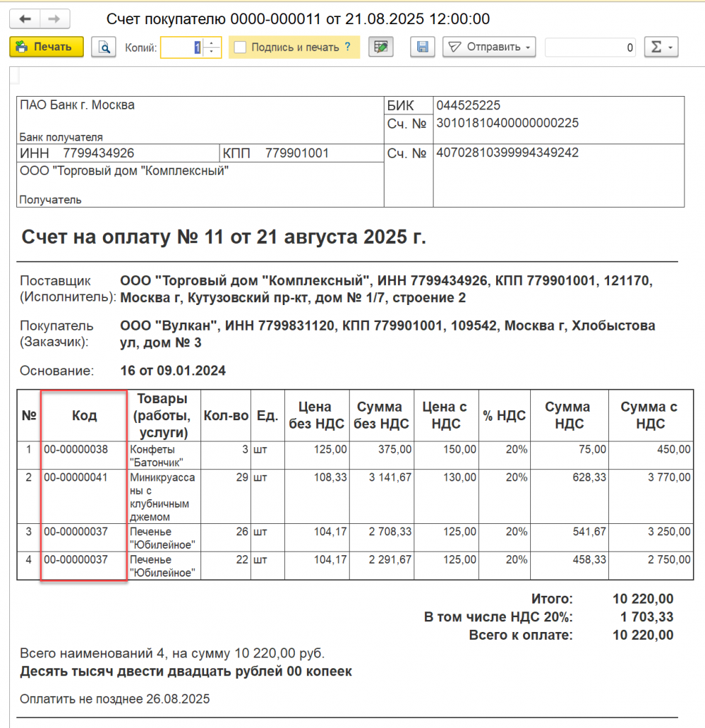This screenshot has width=705, height=728.
Task: Click Конфеты "Батончик" product cell
Action: (x=163, y=456)
